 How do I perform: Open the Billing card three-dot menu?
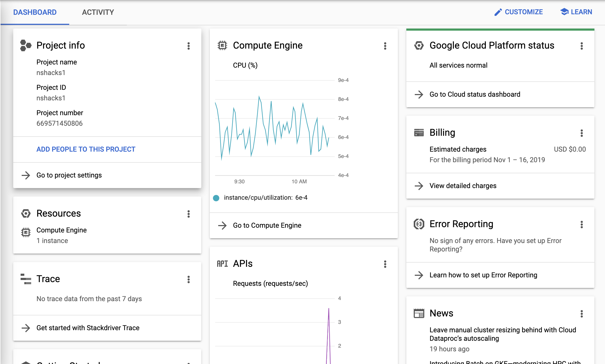[x=582, y=133]
